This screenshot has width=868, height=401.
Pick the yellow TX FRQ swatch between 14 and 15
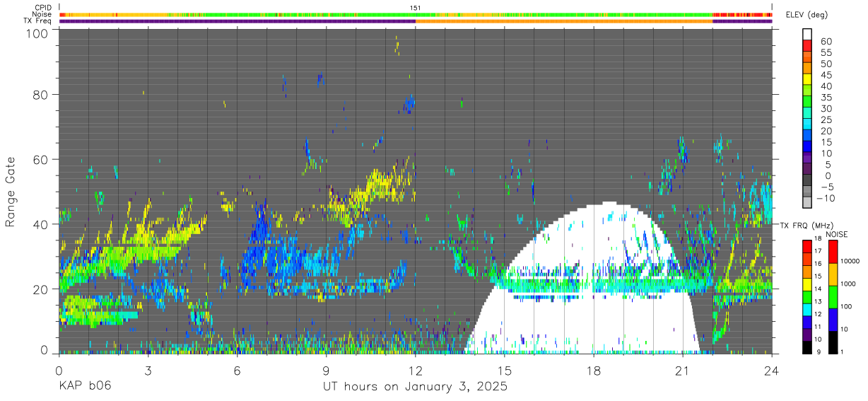pyautogui.click(x=807, y=284)
